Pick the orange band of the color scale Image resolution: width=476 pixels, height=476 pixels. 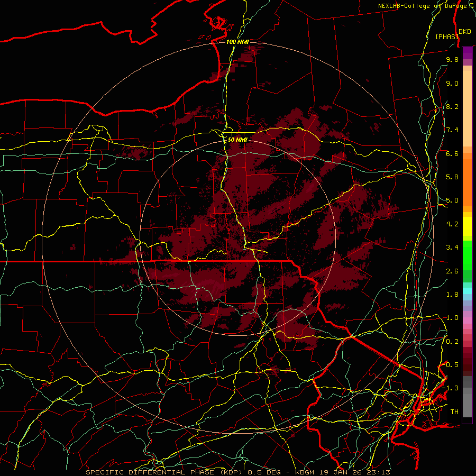(x=467, y=182)
